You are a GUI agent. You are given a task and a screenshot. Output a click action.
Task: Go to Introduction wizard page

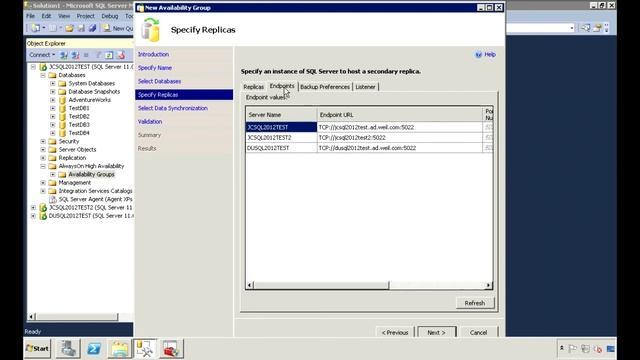pyautogui.click(x=153, y=54)
